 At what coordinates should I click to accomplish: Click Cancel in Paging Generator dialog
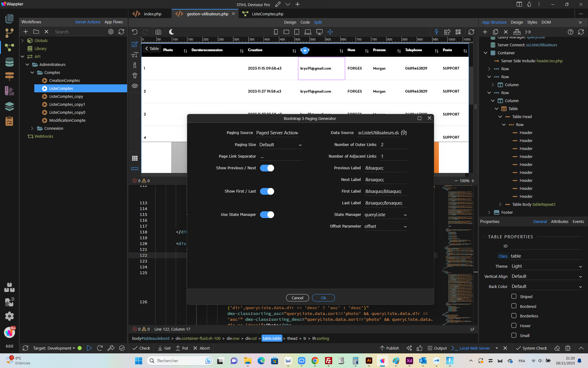click(297, 298)
